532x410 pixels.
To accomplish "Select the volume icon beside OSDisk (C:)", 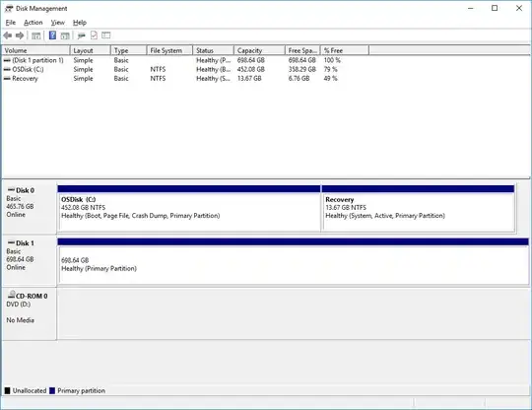I will [x=7, y=69].
